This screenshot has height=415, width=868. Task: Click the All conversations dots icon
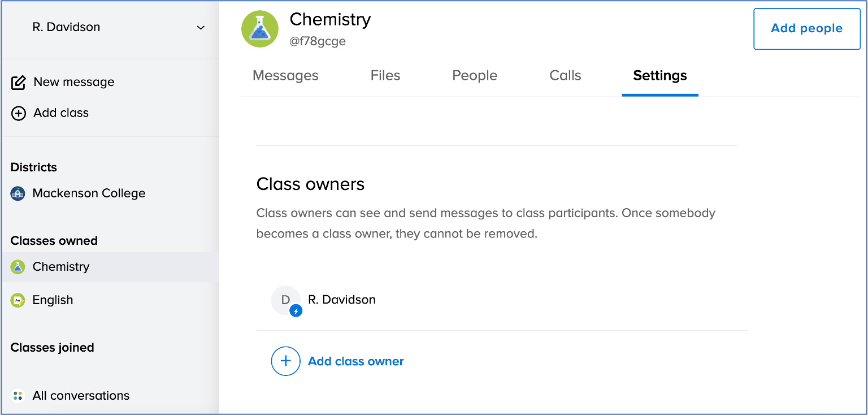[x=18, y=396]
